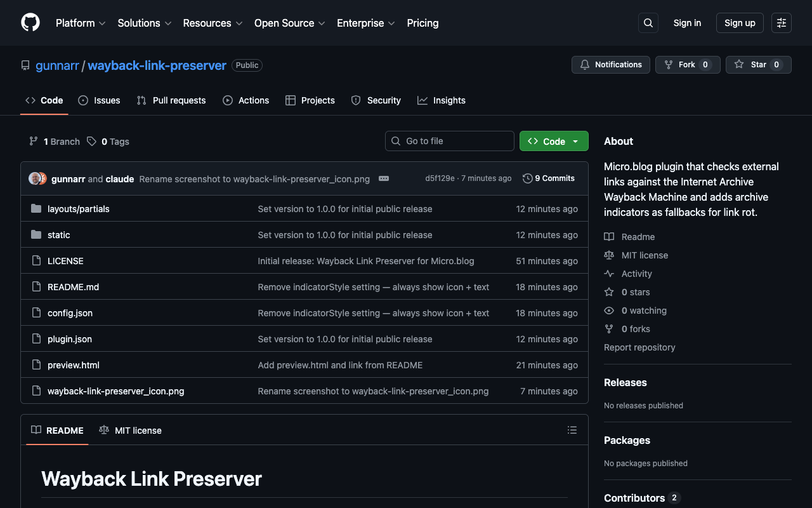812x508 pixels.
Task: Click the MIT license scales icon in sidebar
Action: tap(609, 255)
